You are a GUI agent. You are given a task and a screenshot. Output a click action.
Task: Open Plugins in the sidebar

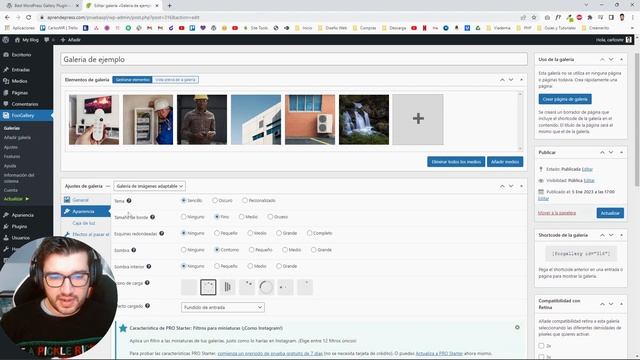click(x=19, y=226)
